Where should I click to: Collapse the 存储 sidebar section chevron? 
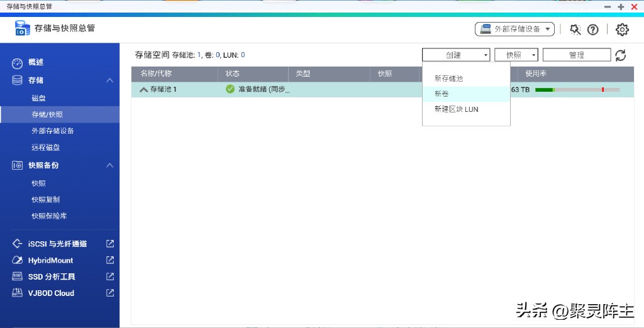110,80
